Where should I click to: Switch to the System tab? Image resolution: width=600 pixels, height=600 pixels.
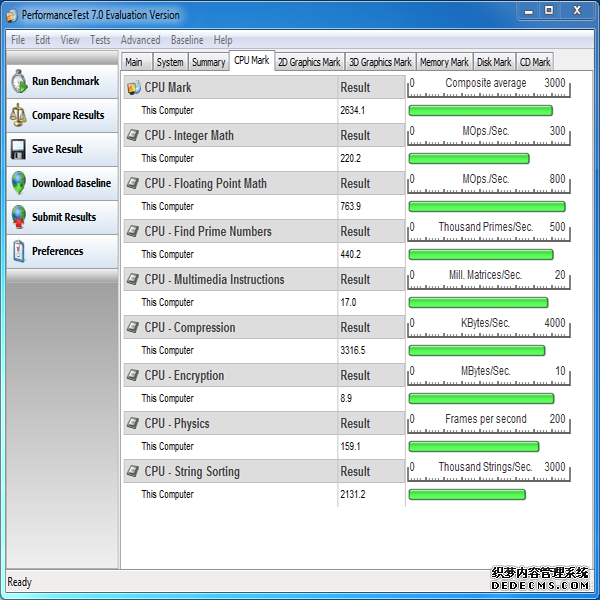click(170, 62)
